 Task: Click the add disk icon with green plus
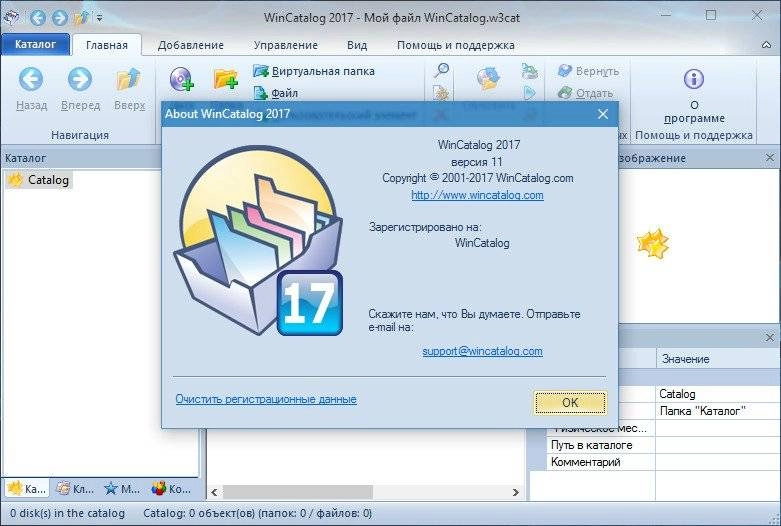[181, 79]
